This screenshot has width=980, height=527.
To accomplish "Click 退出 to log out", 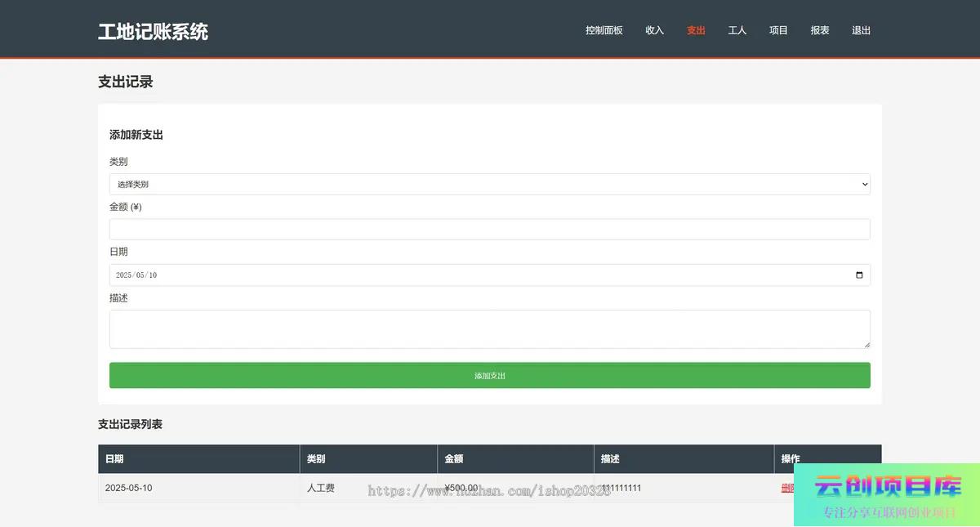I will coord(861,30).
